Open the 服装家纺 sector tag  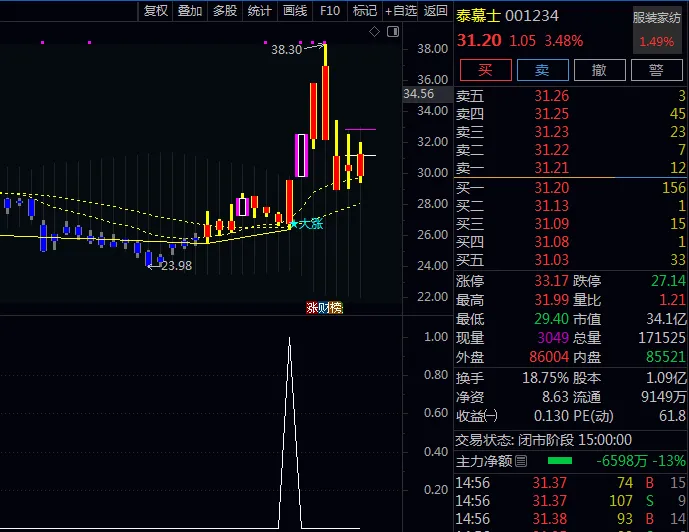tap(657, 18)
